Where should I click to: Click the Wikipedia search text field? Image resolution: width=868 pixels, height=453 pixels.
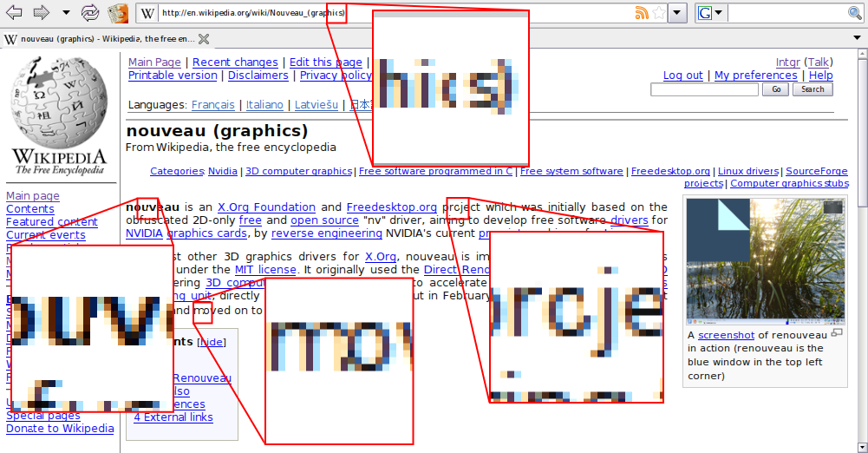point(704,89)
